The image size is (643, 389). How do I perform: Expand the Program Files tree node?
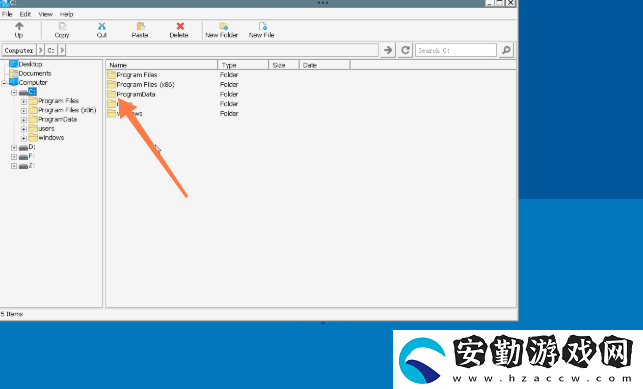click(x=24, y=101)
